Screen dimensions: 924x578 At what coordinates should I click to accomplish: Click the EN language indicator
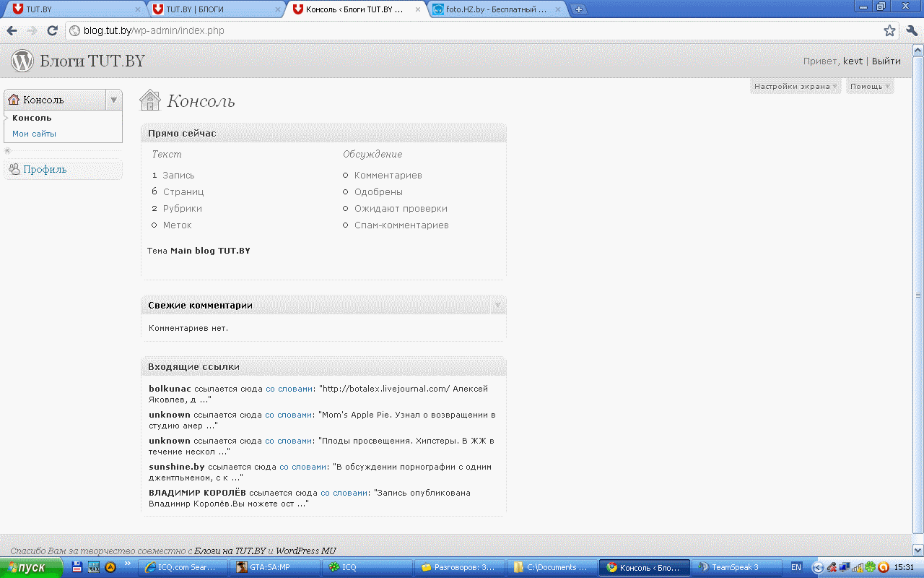point(796,567)
